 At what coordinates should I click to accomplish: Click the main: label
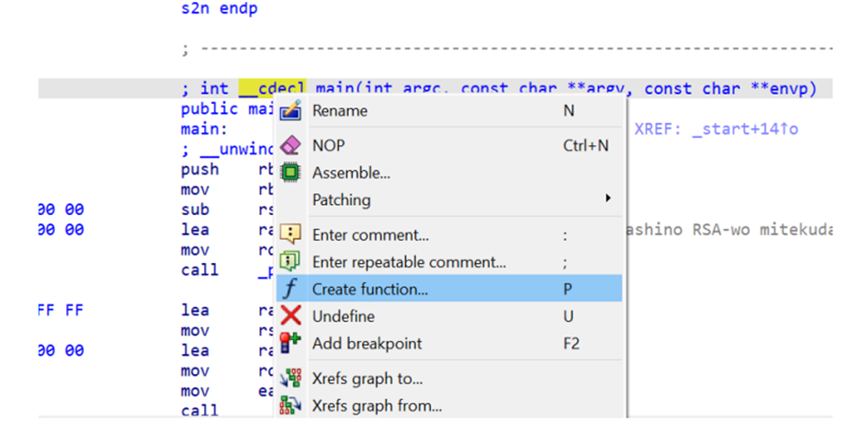point(204,130)
